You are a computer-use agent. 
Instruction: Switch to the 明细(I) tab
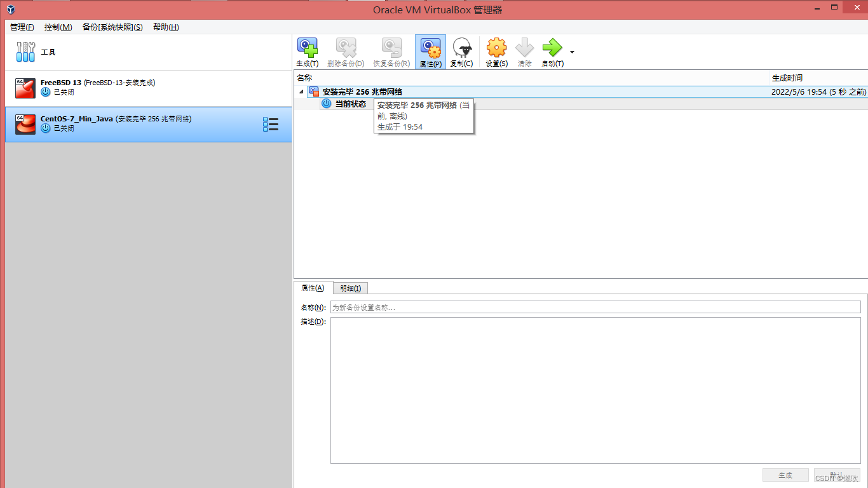coord(350,288)
